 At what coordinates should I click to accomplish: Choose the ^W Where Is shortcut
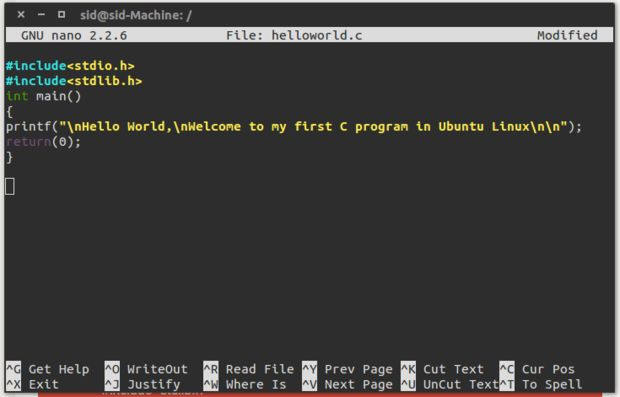(x=244, y=384)
